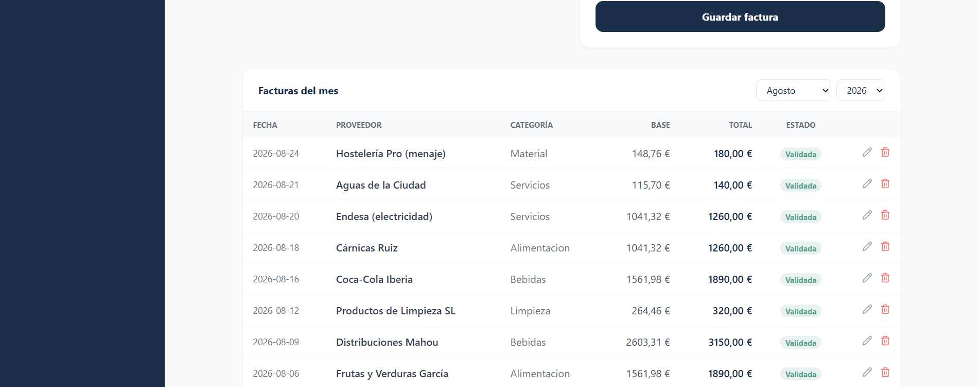Viewport: 980px width, 387px height.
Task: Click the TOTAL column header
Action: (740, 125)
